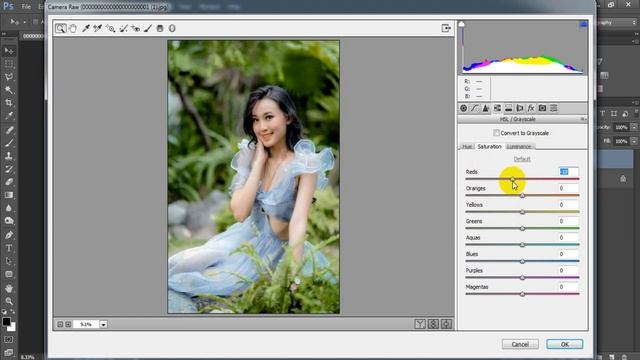Select the Photoshop Move tool
Image resolution: width=640 pixels, height=360 pixels.
click(9, 51)
